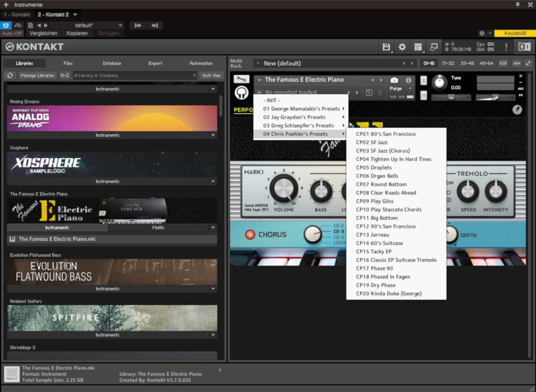The height and width of the screenshot is (392, 536).
Task: Expand Analog Dreams Instruments dropdown arrow
Action: click(213, 135)
